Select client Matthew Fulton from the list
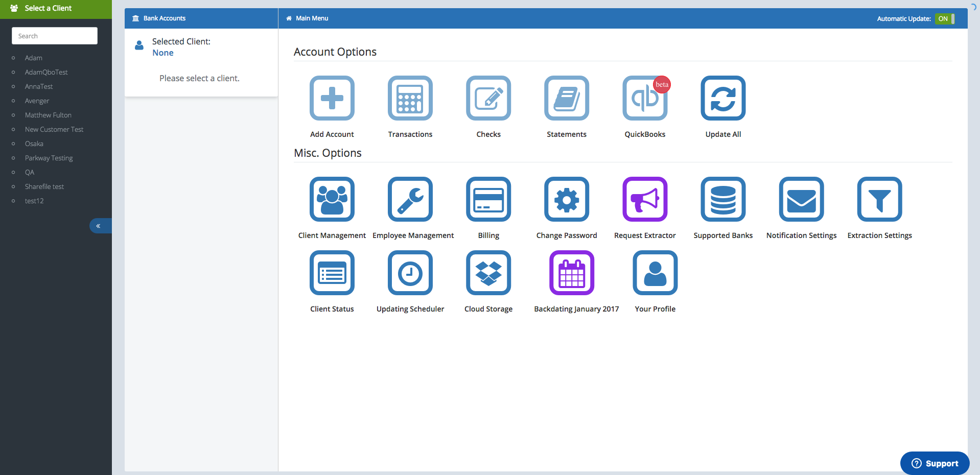The width and height of the screenshot is (980, 475). click(x=48, y=115)
